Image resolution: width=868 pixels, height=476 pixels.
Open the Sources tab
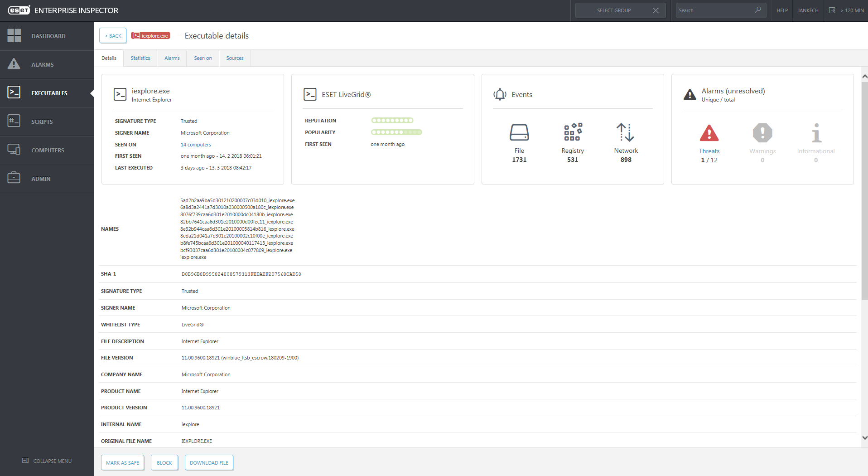235,58
